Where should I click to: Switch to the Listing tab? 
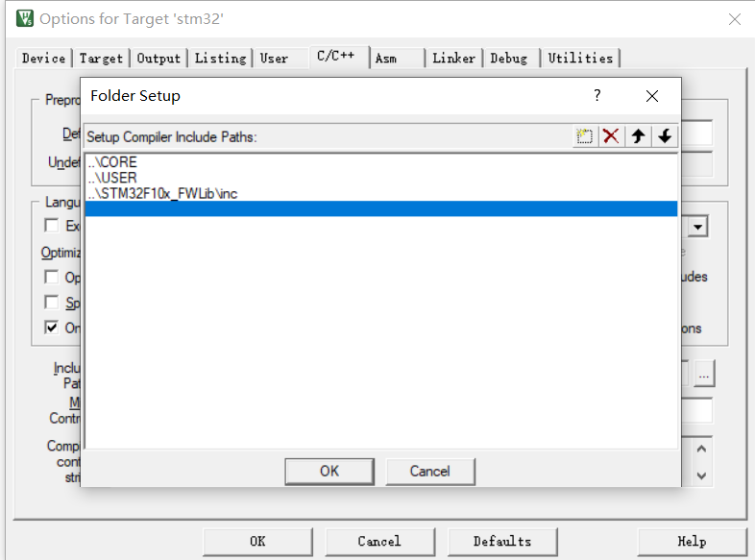click(x=220, y=59)
